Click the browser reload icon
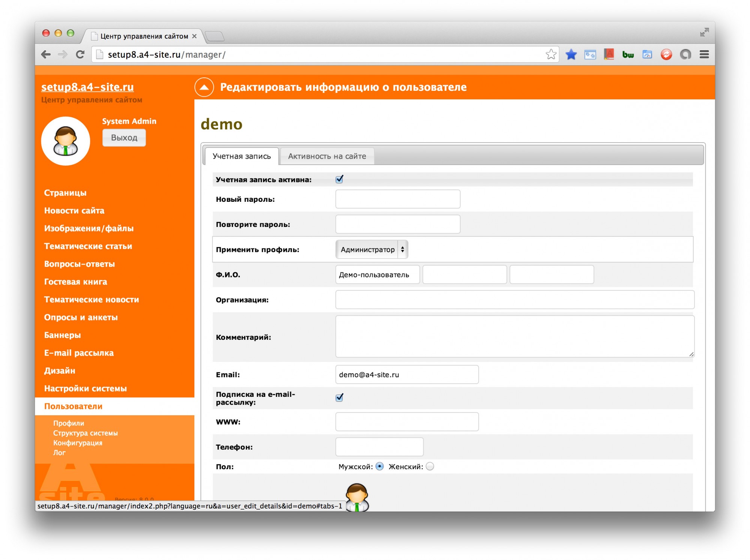The width and height of the screenshot is (750, 560). coord(80,54)
